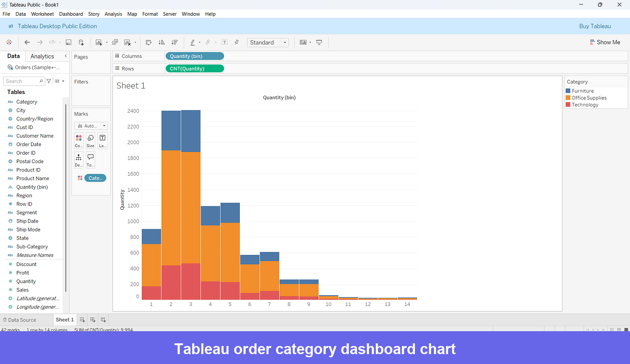This screenshot has width=630, height=364.
Task: Switch to the Analytics tab
Action: (43, 56)
